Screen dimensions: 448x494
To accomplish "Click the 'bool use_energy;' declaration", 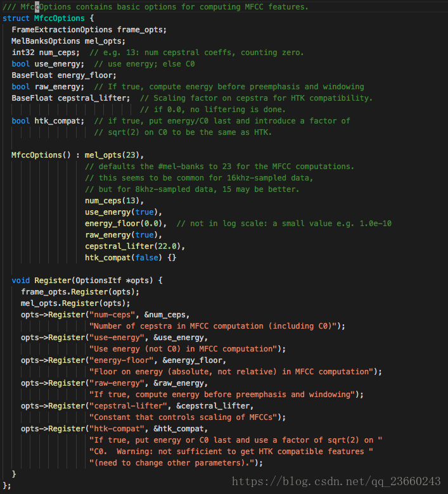I will (x=48, y=64).
